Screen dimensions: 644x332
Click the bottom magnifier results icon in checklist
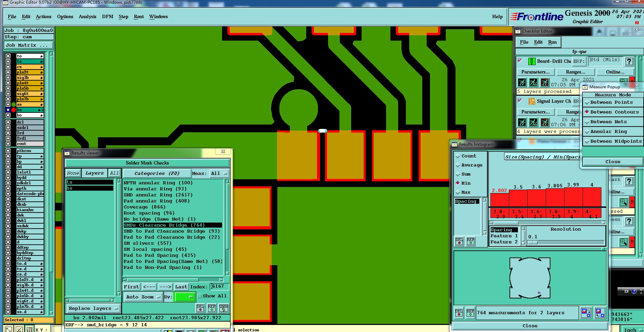[624, 242]
